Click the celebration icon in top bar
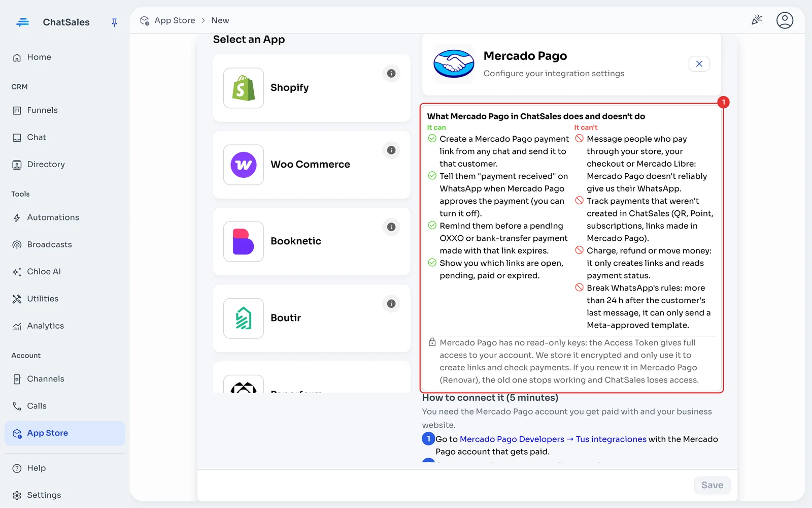The width and height of the screenshot is (812, 508). point(757,20)
